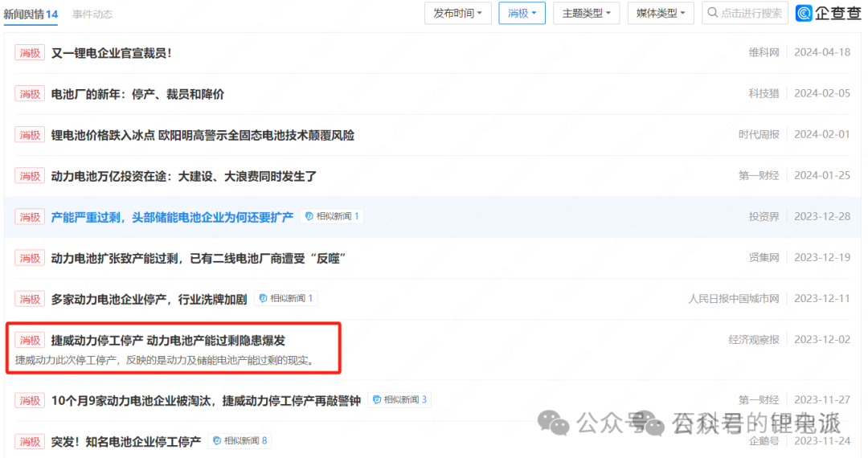Open article 电池厂的新年：停产、裁员和降价

(x=137, y=94)
